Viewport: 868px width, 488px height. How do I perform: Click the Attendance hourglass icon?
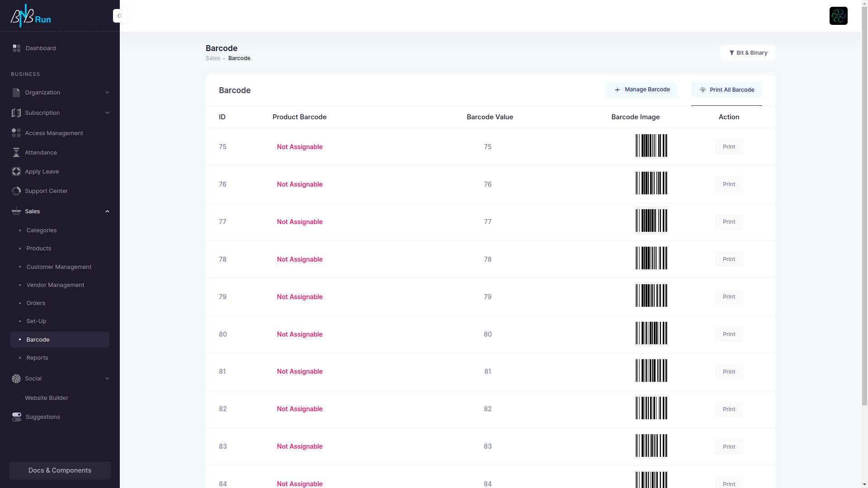(x=16, y=153)
